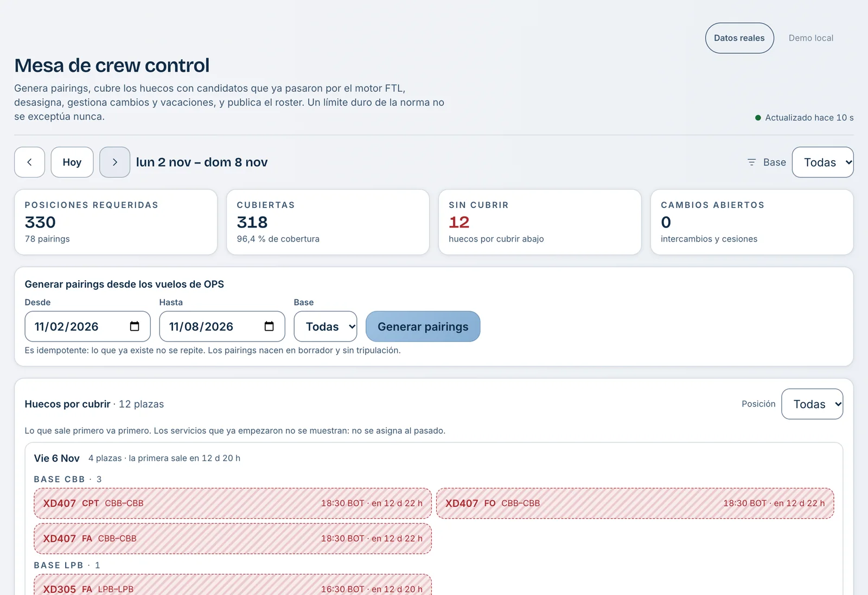868x595 pixels.
Task: Click the Huecos por cubrir heading
Action: pos(67,404)
